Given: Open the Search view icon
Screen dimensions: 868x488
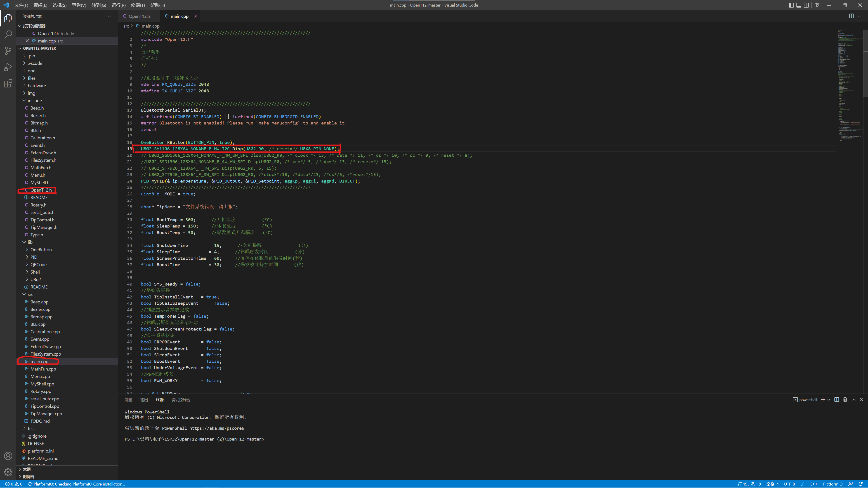Looking at the screenshot, I should point(8,34).
